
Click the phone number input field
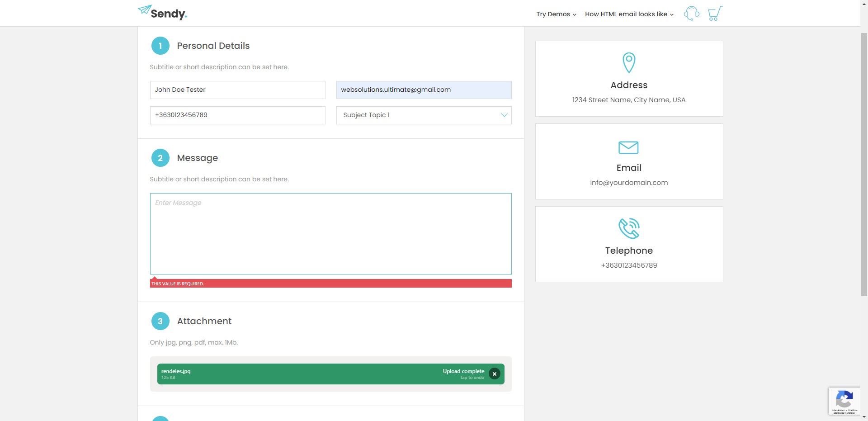coord(238,115)
